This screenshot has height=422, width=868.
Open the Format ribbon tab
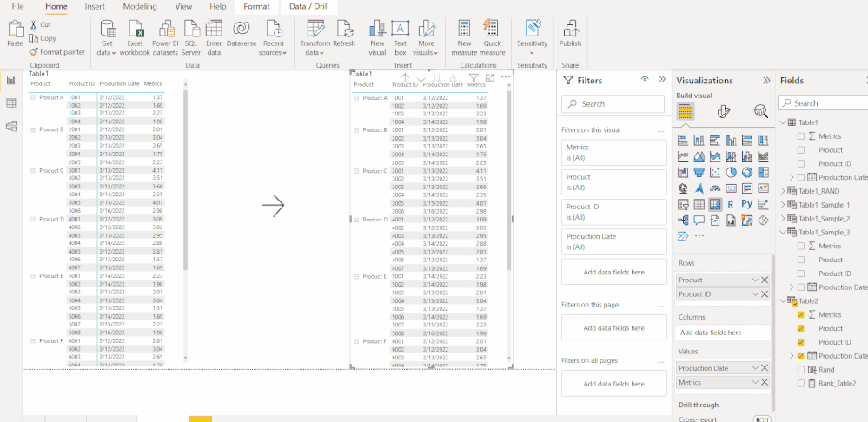tap(256, 7)
